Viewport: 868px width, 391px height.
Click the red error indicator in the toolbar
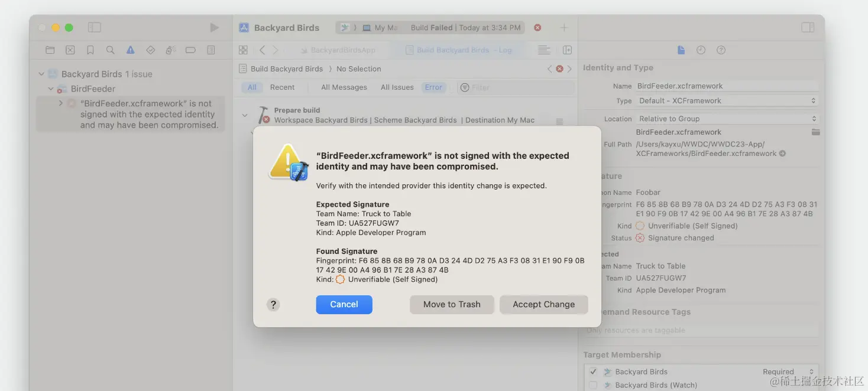(x=537, y=28)
